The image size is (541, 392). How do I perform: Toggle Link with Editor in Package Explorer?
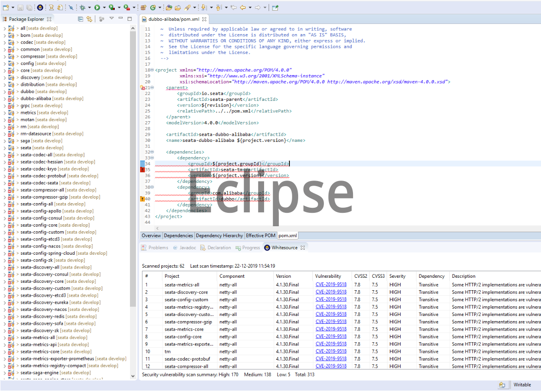(x=89, y=19)
